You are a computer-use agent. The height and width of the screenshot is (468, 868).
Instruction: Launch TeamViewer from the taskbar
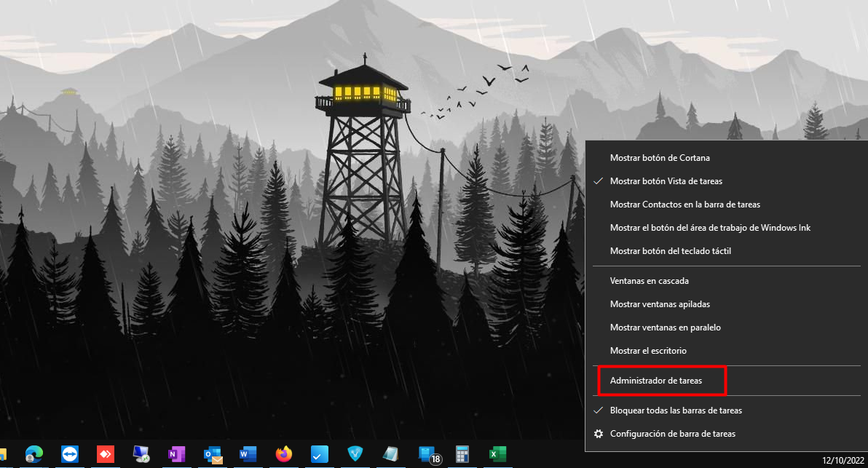70,454
